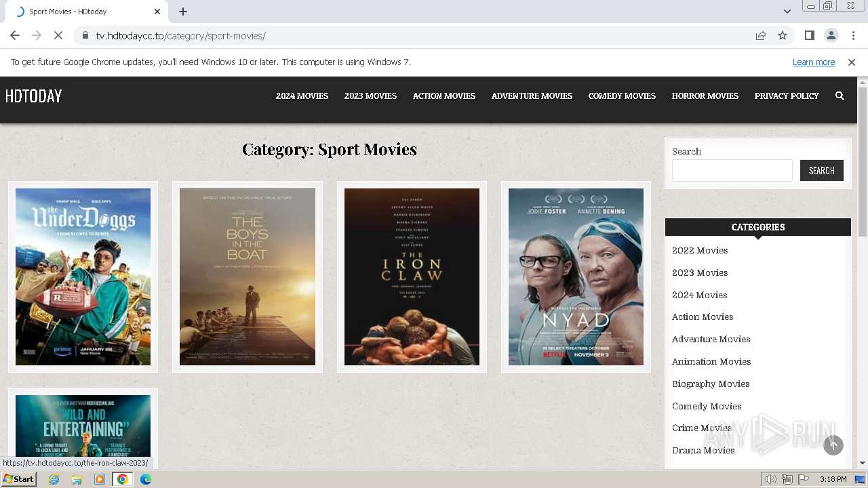
Task: Open the Nyad movie poster
Action: [576, 277]
